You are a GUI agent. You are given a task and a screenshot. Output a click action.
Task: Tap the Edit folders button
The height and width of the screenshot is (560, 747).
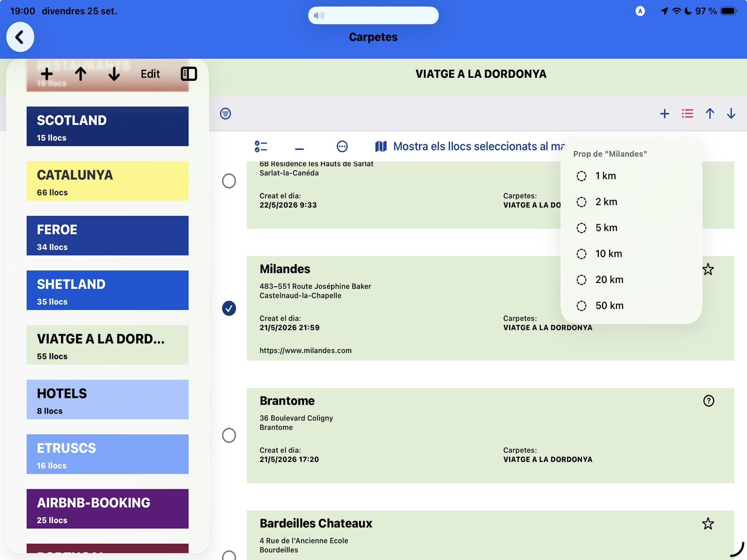coord(150,74)
